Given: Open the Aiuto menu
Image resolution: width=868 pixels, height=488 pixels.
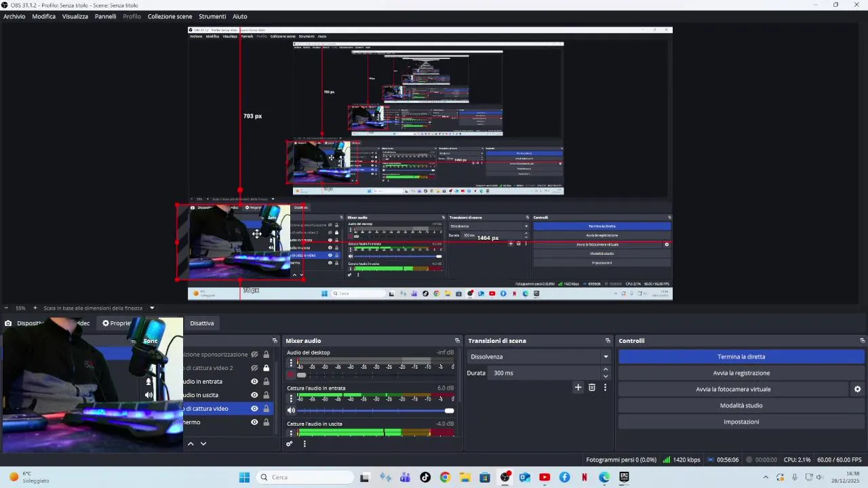Looking at the screenshot, I should pos(240,16).
